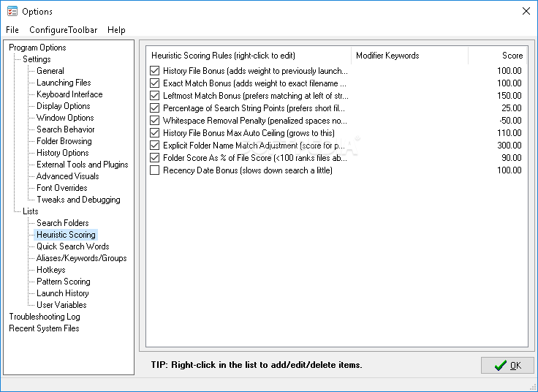Image resolution: width=538 pixels, height=392 pixels.
Task: Enable Recency Date Bonus checkbox
Action: (x=155, y=170)
